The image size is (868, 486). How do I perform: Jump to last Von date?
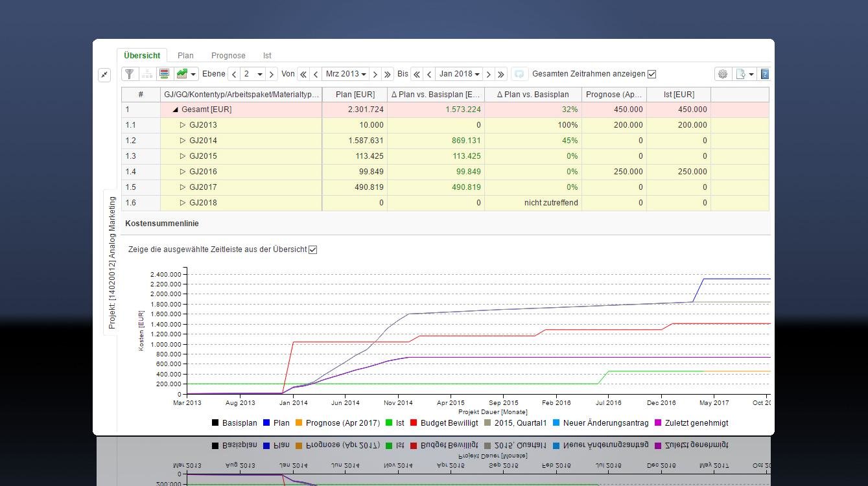pos(388,75)
